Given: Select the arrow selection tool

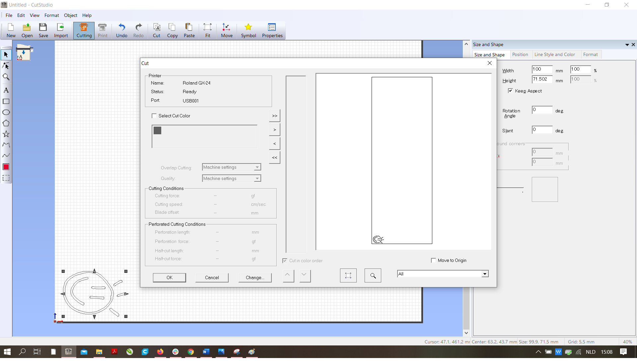Looking at the screenshot, I should [x=6, y=54].
